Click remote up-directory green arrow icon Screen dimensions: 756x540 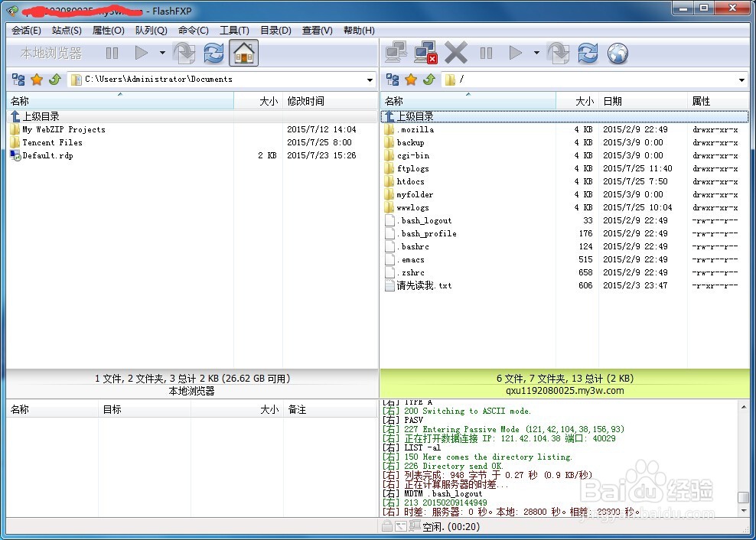tap(429, 80)
